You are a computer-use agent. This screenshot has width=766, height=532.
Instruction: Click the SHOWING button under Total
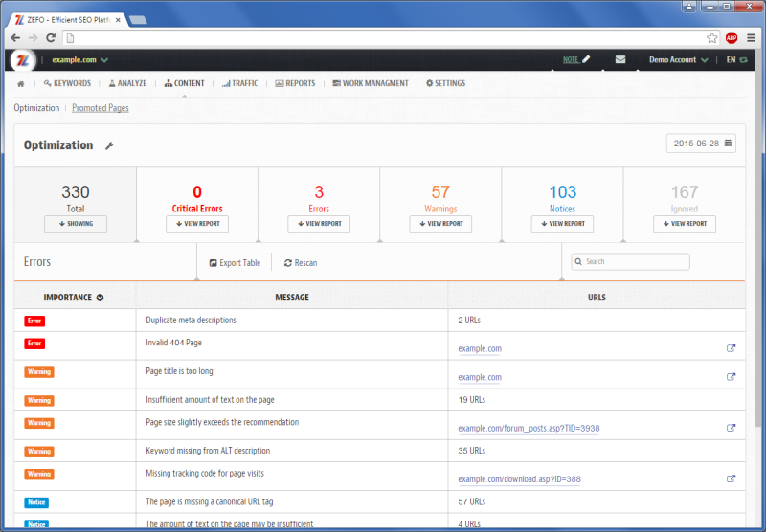coord(76,224)
